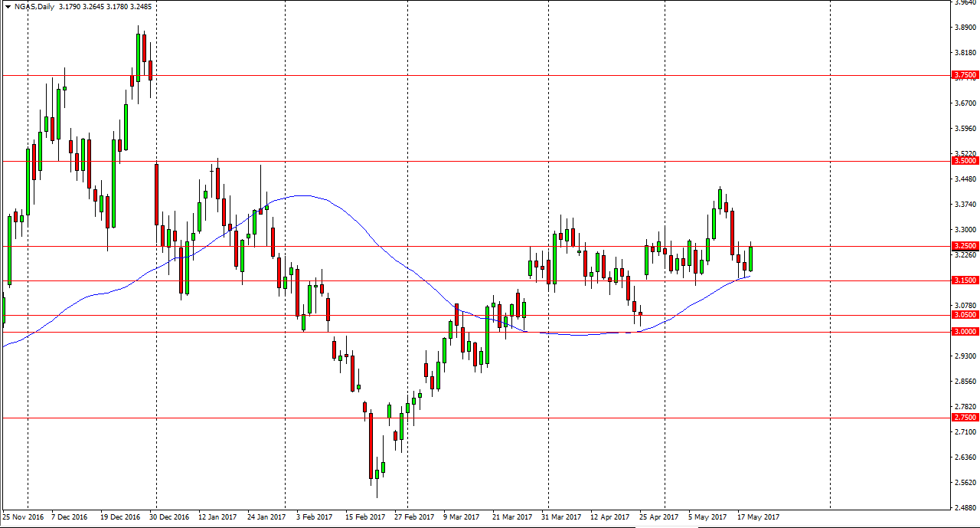Click the 30 Dec 2016 date label

[169, 517]
